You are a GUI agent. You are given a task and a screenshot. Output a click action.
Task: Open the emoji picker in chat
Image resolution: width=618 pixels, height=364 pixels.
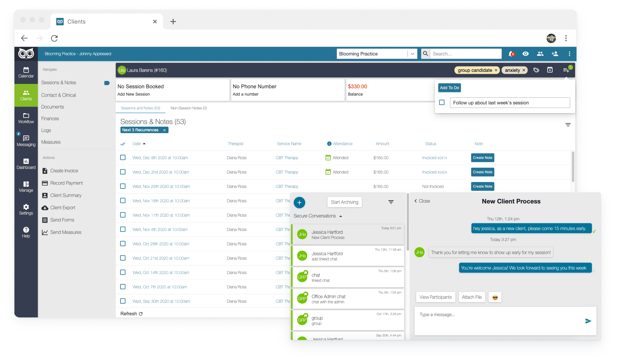coord(495,297)
